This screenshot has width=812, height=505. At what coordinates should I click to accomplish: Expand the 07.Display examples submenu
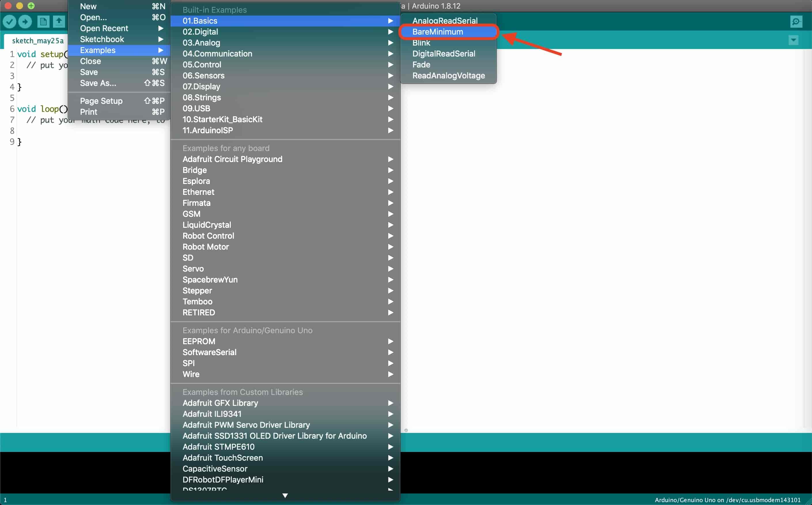tap(285, 87)
